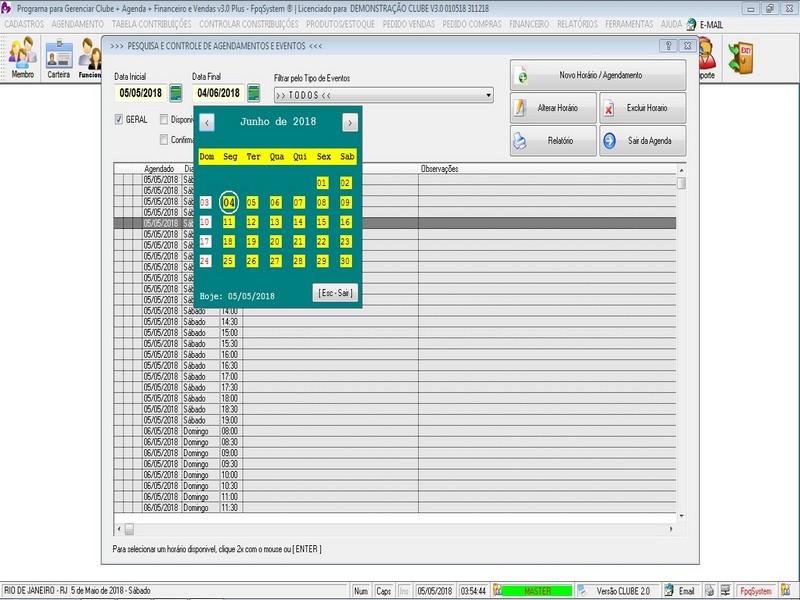Click the Relatório button
This screenshot has height=600, width=800.
553,140
